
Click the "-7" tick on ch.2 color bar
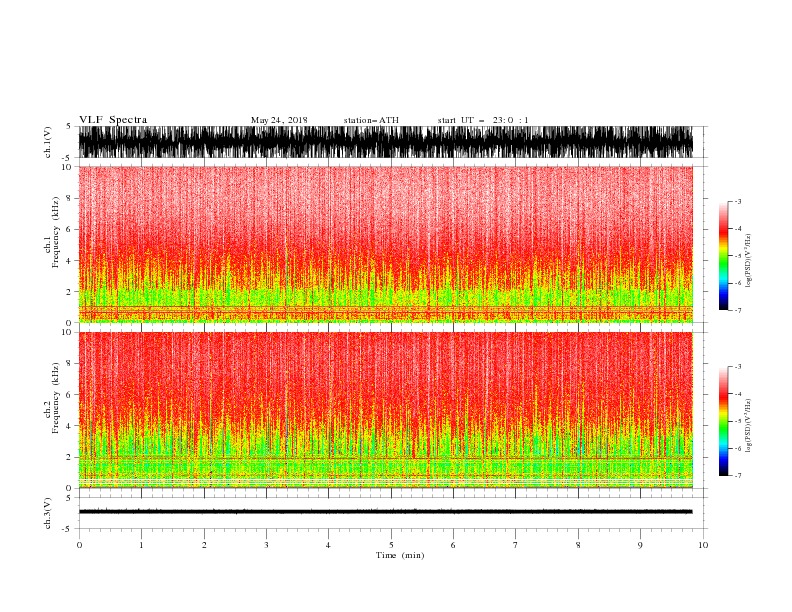pos(738,476)
